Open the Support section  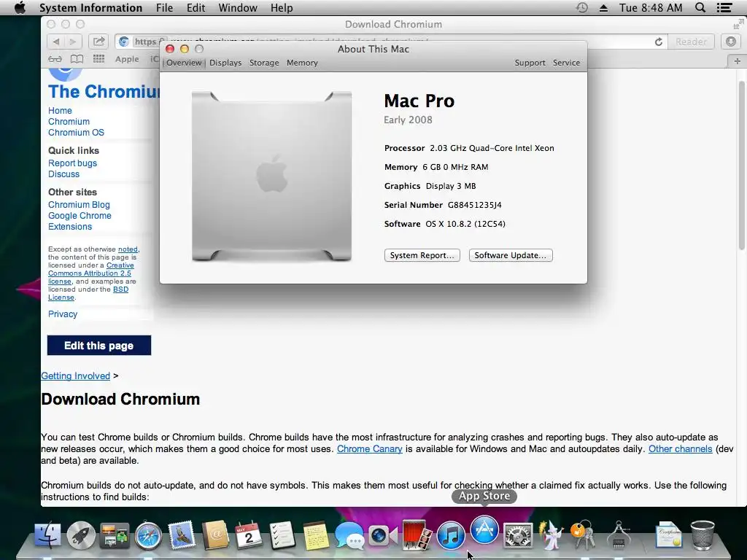[x=530, y=63]
